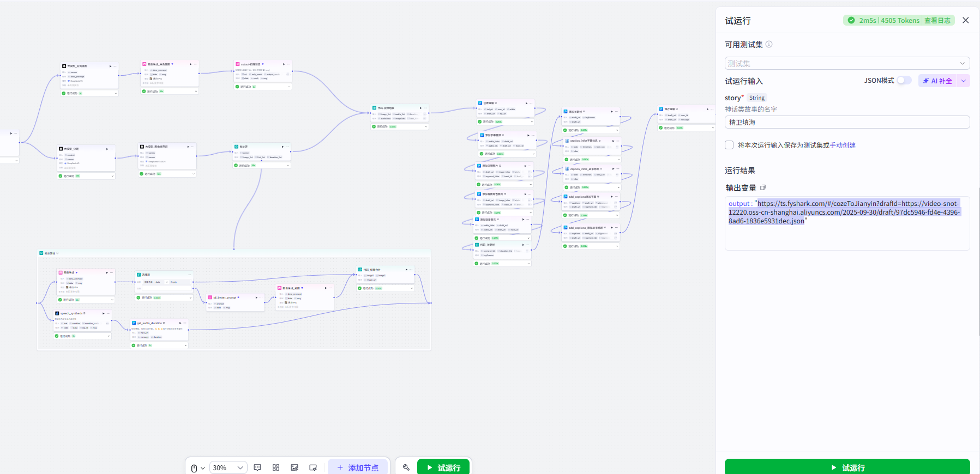Expand the 运行成功 result under 代码-视频组装
The width and height of the screenshot is (980, 474).
[426, 126]
